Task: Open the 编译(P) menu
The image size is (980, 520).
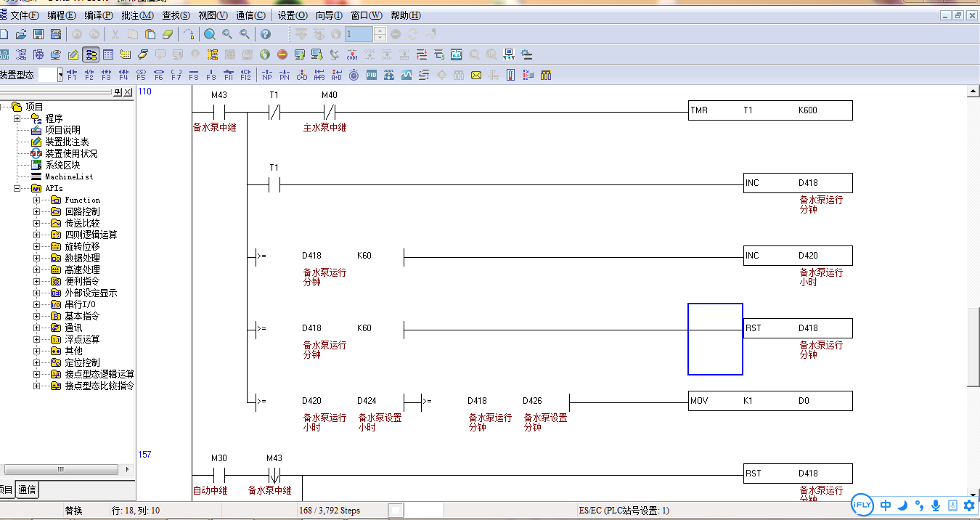Action: pos(99,15)
